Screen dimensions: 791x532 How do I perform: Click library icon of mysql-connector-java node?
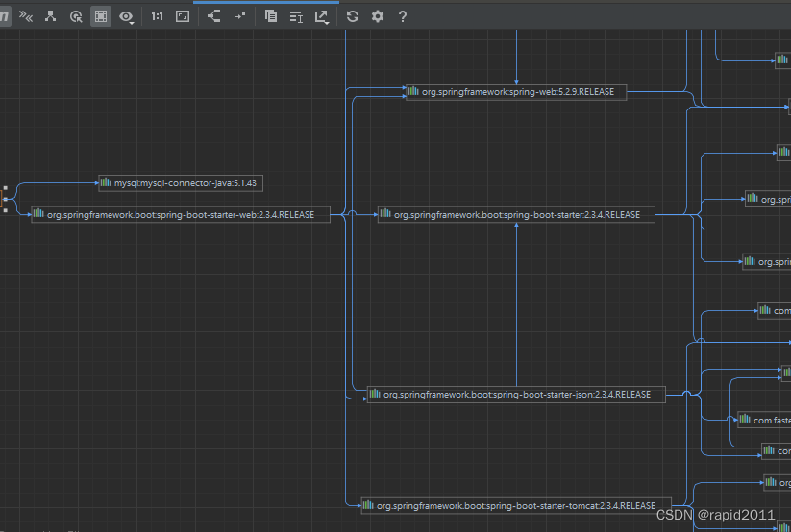[x=106, y=182]
